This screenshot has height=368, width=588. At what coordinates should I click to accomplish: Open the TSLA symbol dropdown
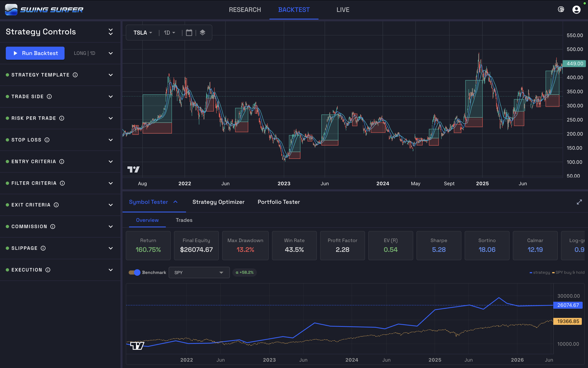coord(143,32)
